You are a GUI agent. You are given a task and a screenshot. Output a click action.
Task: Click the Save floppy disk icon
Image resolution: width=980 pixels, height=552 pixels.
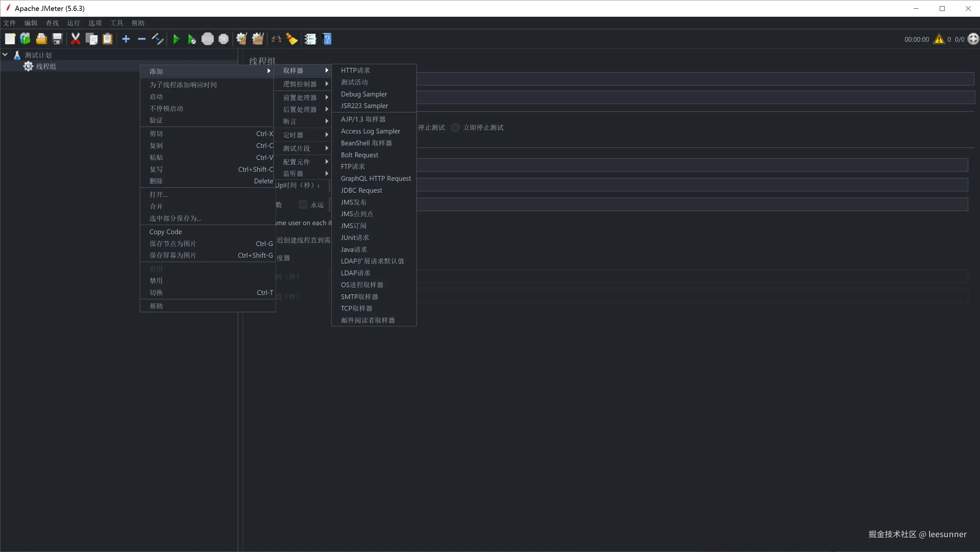click(x=57, y=39)
